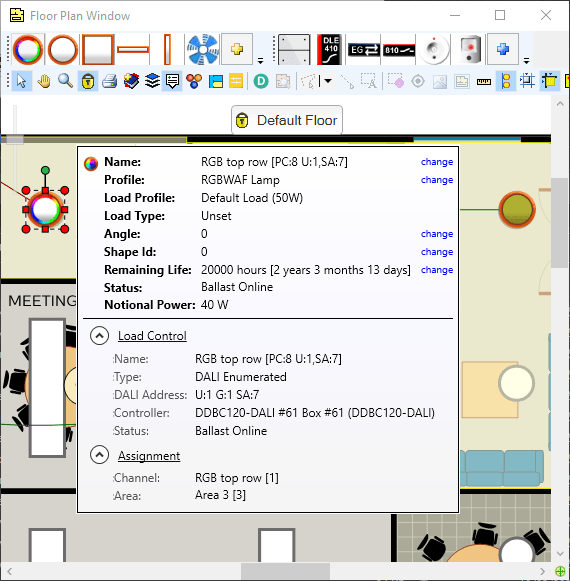Click change link for Angle

(x=437, y=234)
